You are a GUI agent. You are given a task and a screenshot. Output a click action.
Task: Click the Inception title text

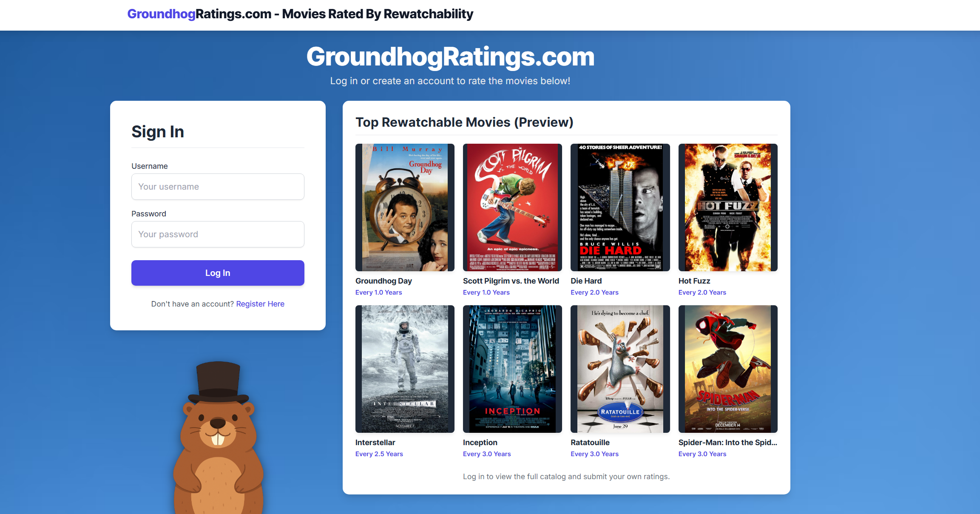coord(480,443)
